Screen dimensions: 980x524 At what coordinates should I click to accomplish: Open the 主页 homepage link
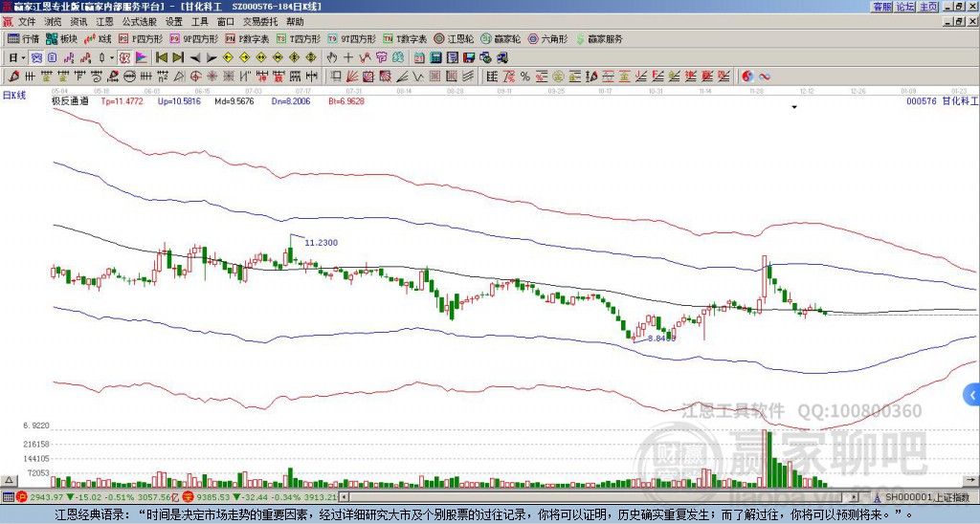tap(928, 7)
